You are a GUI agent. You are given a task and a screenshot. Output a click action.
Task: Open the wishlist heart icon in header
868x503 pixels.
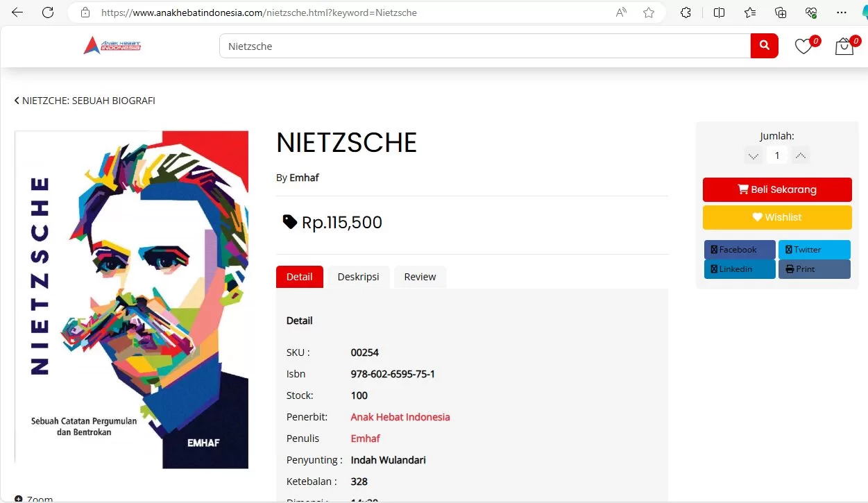(x=803, y=46)
